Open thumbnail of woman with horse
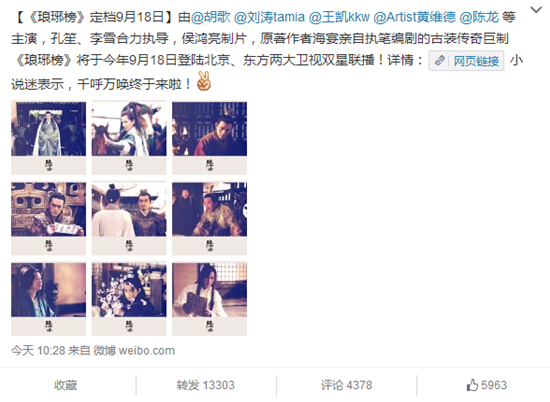This screenshot has width=550, height=402. tap(129, 138)
